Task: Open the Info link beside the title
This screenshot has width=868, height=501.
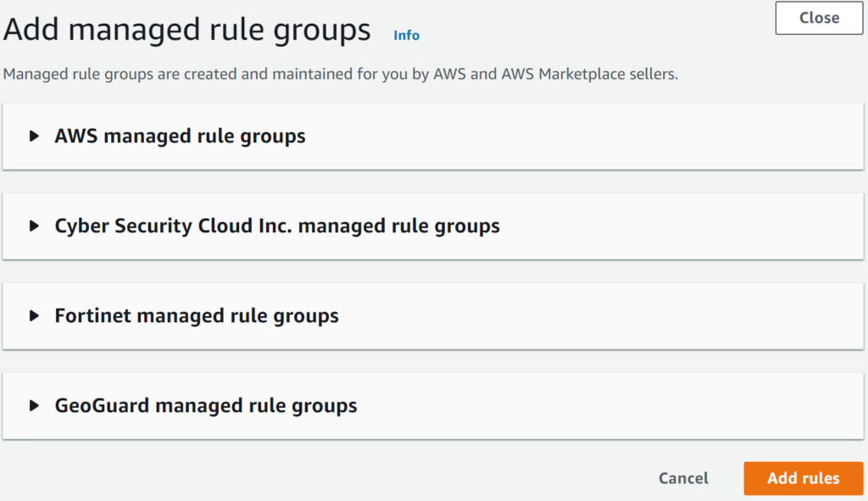Action: (x=406, y=35)
